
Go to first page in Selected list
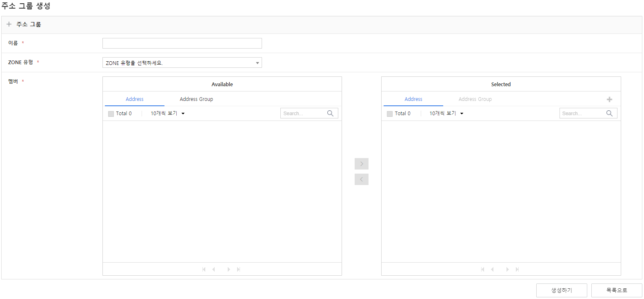(x=483, y=269)
